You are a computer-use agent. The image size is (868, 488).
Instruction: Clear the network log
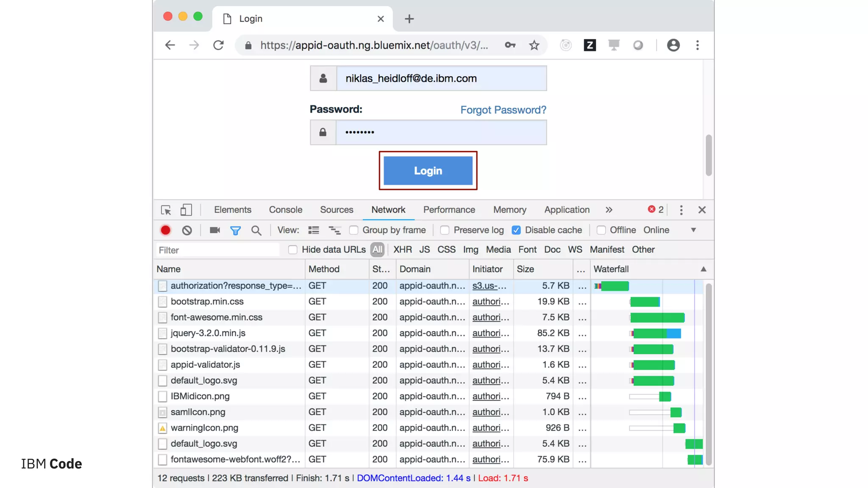tap(187, 230)
